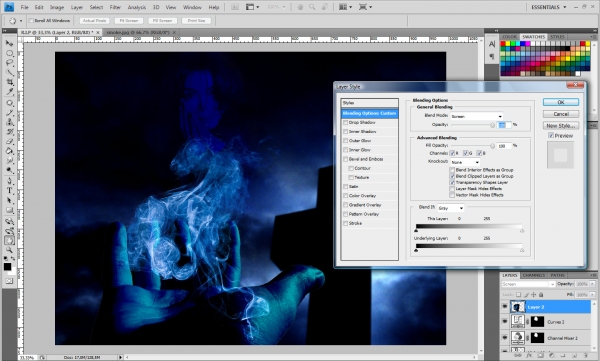
Task: Click the highlighted Hand tool in toolbox
Action: pos(10,240)
